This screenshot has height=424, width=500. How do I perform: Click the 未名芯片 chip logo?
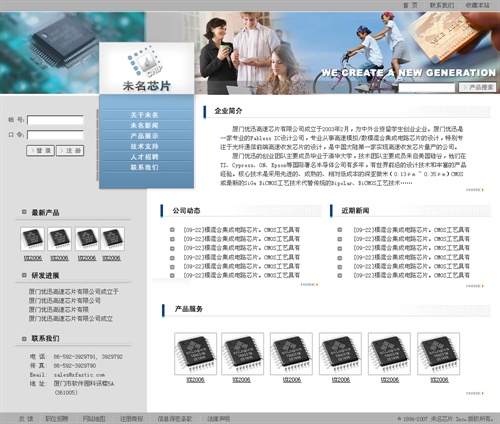[x=146, y=68]
